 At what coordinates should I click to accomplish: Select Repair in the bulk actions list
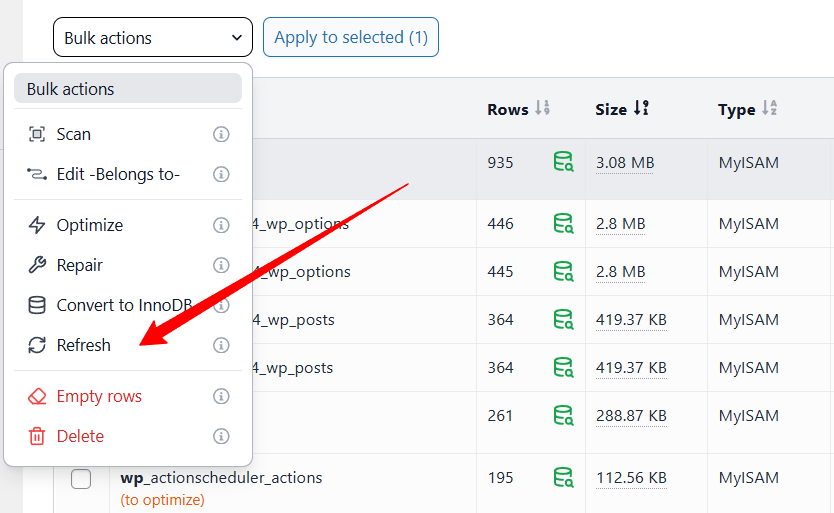coord(128,265)
